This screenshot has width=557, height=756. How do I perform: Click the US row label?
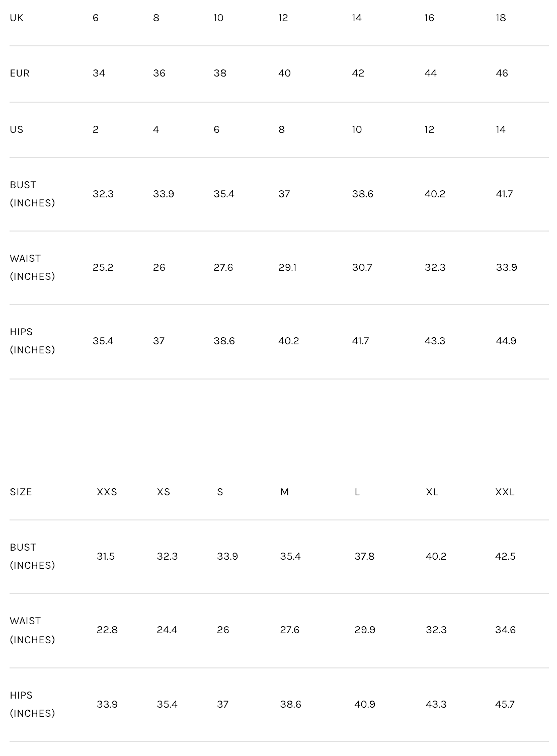17,130
